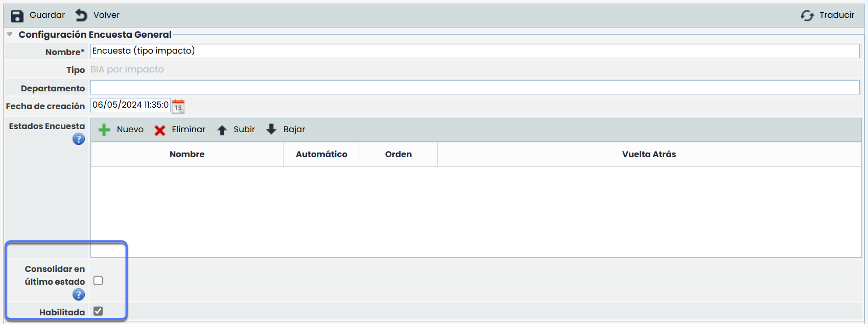Click the Vuelta Atrás column header
The image size is (868, 324).
coord(649,154)
